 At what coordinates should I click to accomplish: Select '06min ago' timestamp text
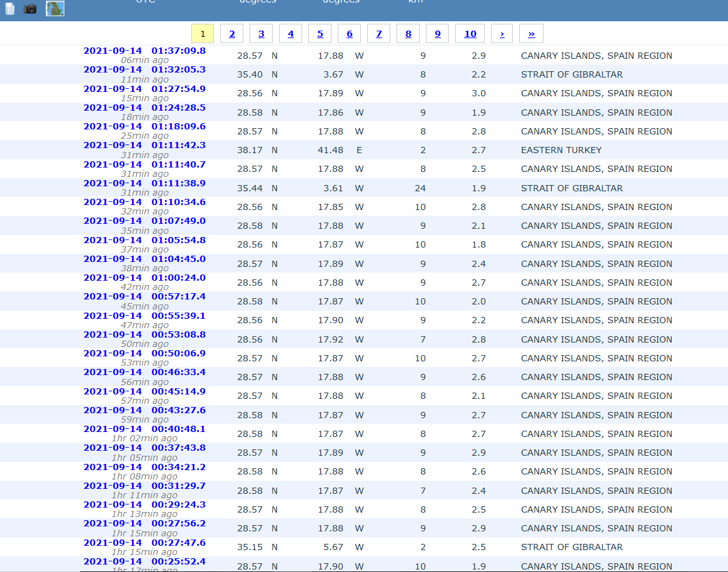(x=144, y=60)
